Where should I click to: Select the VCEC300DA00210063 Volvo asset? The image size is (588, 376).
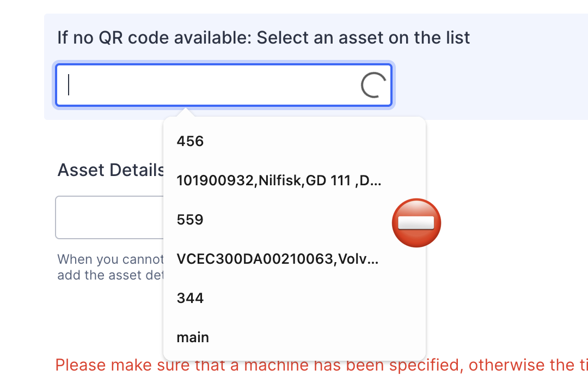pyautogui.click(x=277, y=259)
